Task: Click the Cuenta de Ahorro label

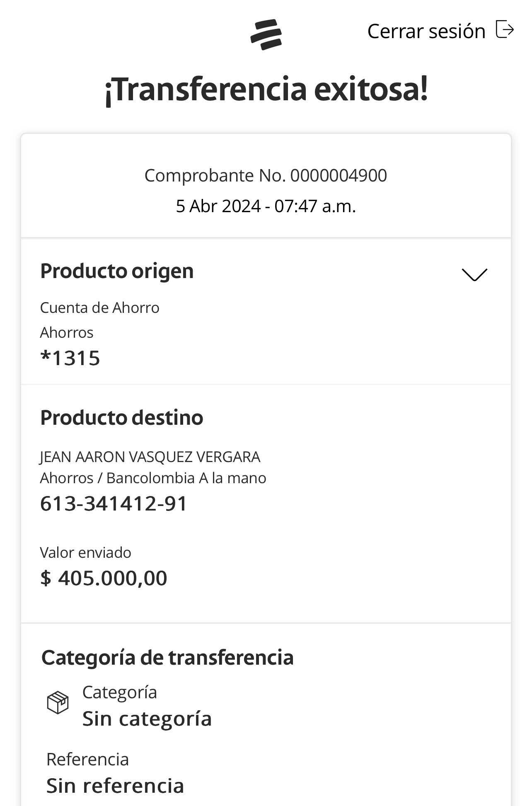Action: coord(99,308)
